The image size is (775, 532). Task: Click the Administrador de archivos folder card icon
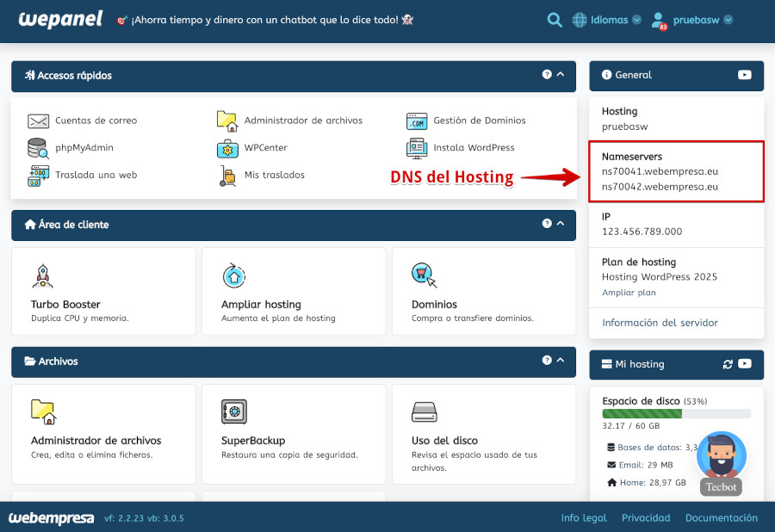pyautogui.click(x=44, y=412)
